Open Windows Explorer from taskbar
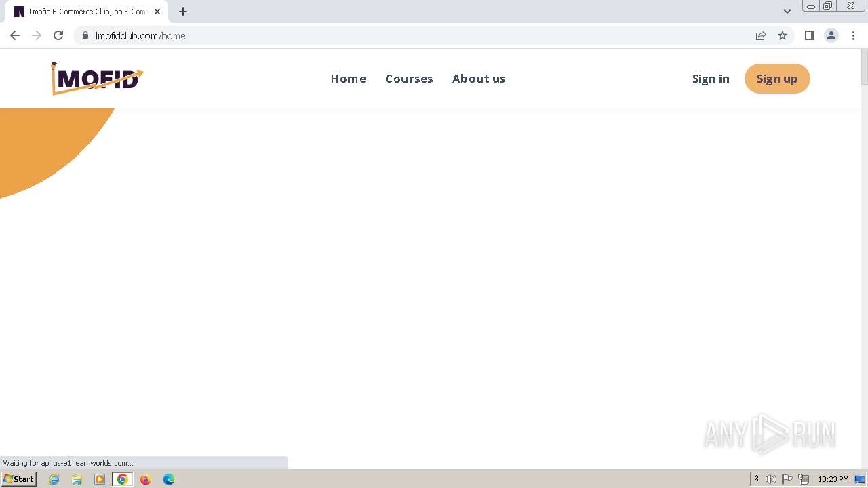The height and width of the screenshot is (488, 868). click(77, 479)
